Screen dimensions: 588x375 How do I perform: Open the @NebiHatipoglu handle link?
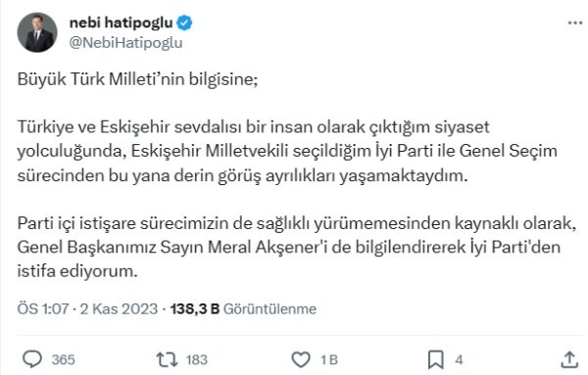126,43
